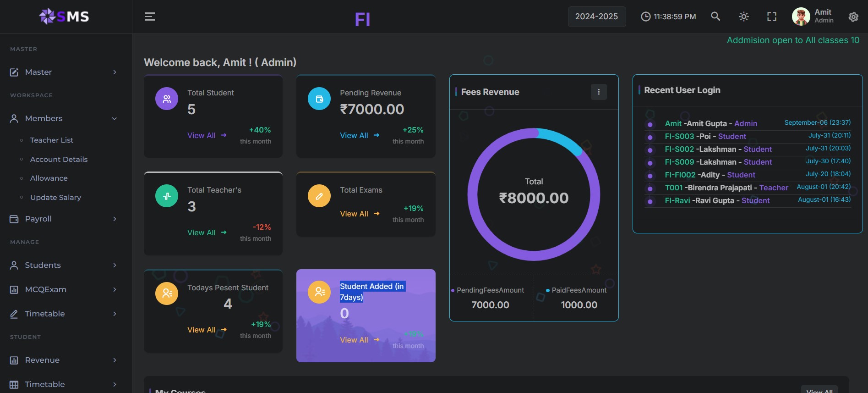868x393 pixels.
Task: Click the Total Exams orange pencil icon
Action: point(319,196)
